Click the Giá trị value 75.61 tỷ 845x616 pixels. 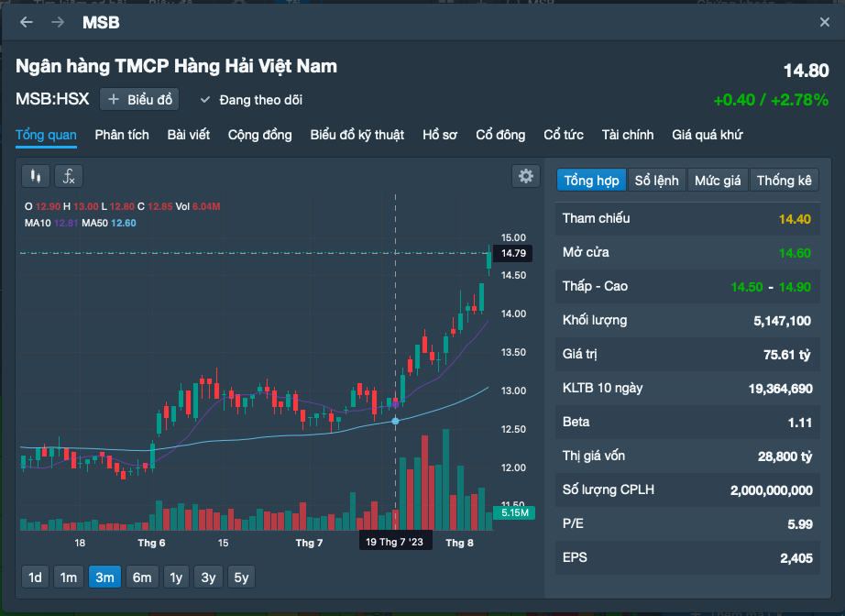click(786, 355)
